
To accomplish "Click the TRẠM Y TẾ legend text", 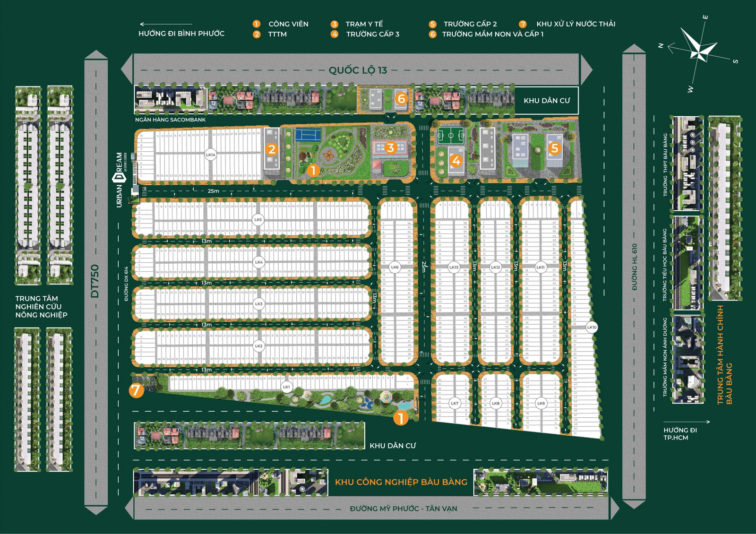I will [364, 24].
